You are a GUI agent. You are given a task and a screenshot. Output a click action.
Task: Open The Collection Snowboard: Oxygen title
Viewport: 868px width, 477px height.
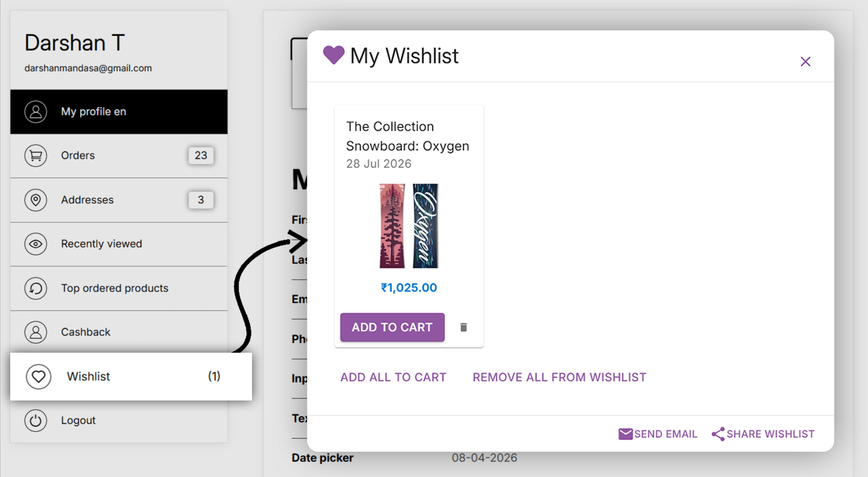407,136
